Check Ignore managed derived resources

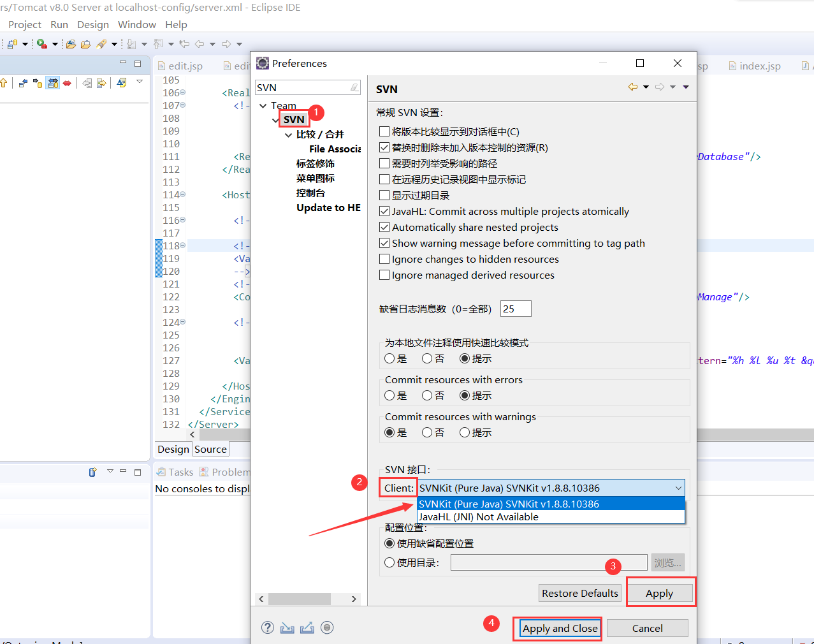(x=384, y=275)
